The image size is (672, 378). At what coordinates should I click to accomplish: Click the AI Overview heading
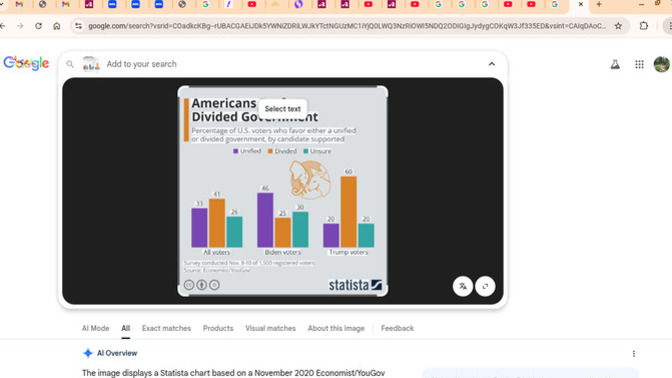tap(117, 353)
